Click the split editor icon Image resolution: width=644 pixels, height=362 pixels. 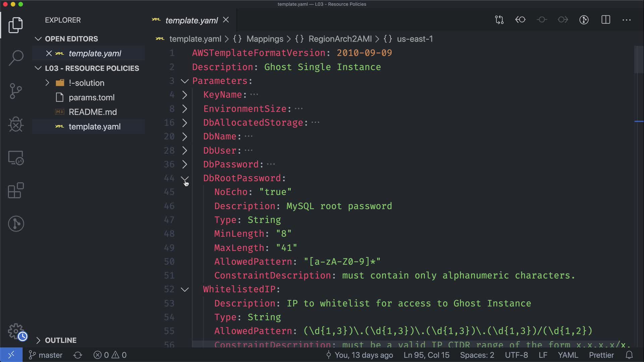click(x=605, y=20)
